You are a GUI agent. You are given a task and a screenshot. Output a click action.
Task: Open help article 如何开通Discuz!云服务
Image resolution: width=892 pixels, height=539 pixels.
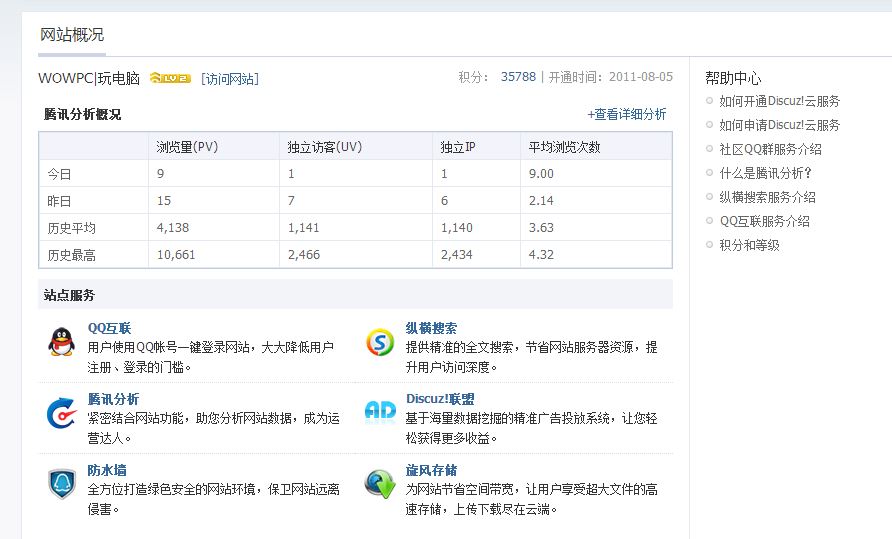[x=779, y=101]
